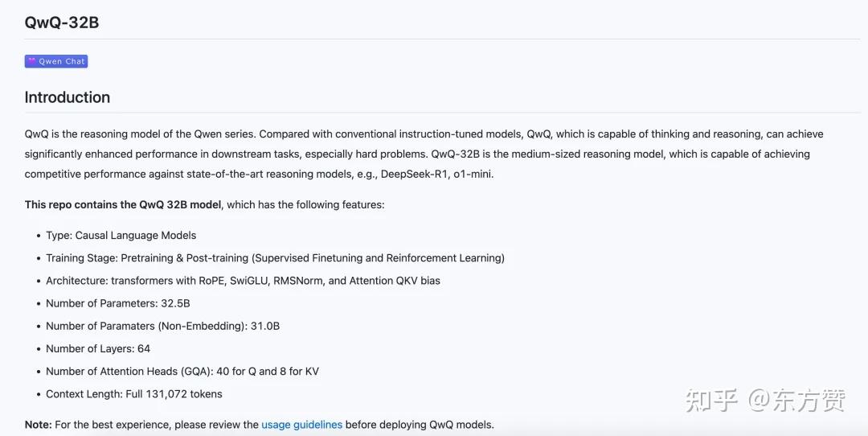868x436 pixels.
Task: Click the 'Number of Attention Heads (GQA)' bullet
Action: tap(182, 371)
